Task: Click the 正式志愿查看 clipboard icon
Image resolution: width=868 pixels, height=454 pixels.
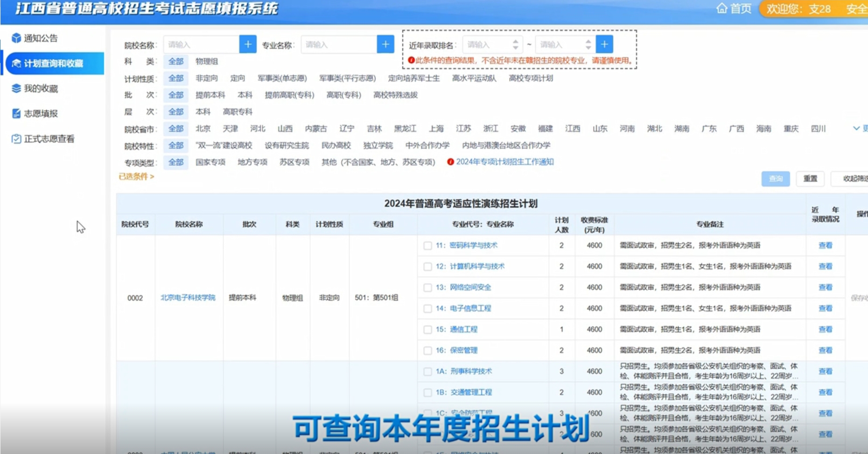Action: pyautogui.click(x=16, y=139)
